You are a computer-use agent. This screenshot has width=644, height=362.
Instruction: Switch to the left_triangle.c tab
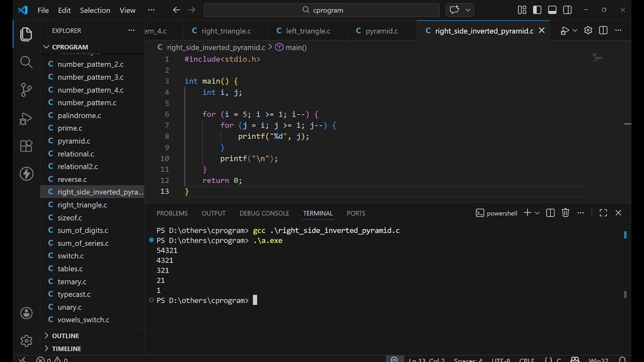(307, 31)
